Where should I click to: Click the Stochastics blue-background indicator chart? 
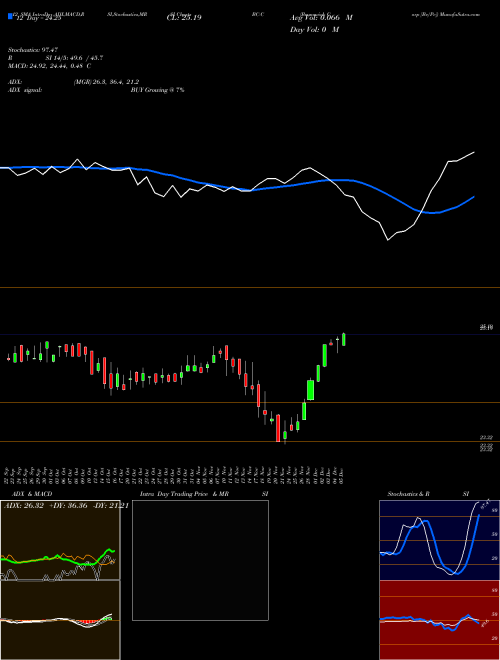tap(439, 540)
